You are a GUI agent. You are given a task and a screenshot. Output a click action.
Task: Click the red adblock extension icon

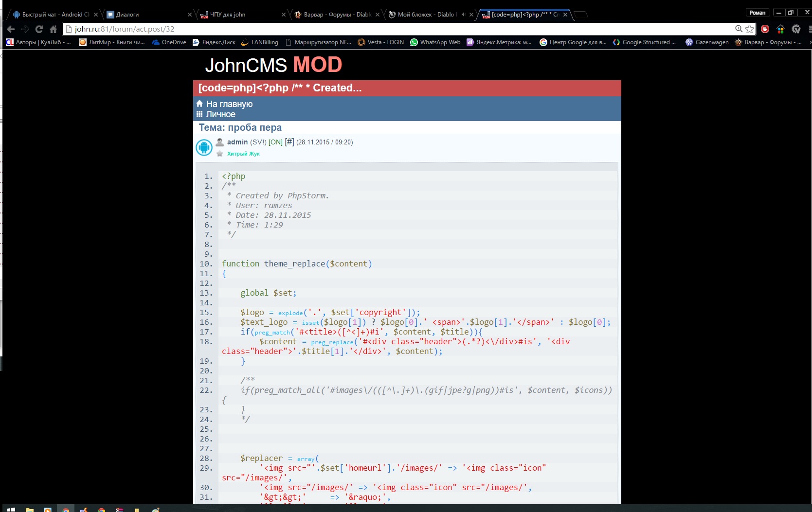point(765,29)
